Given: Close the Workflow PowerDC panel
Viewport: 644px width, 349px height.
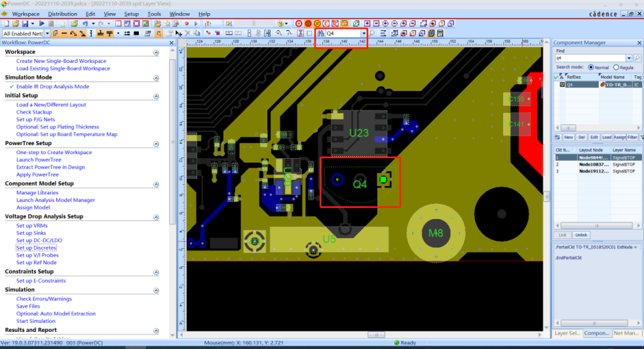Looking at the screenshot, I should click(172, 43).
